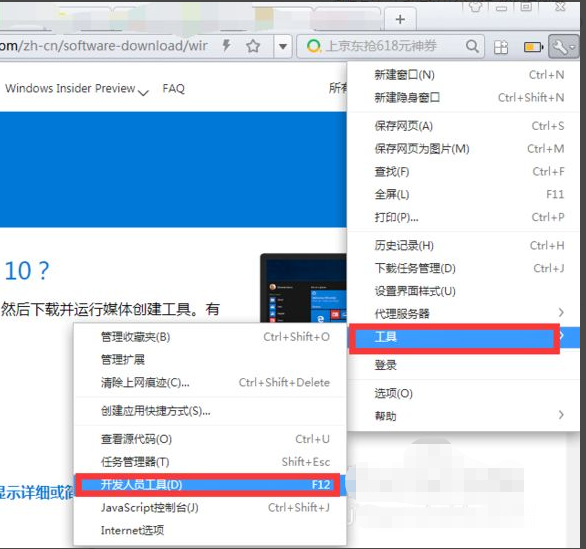The width and height of the screenshot is (586, 549).
Task: Select 查看源代码(O)
Action: pyautogui.click(x=210, y=439)
